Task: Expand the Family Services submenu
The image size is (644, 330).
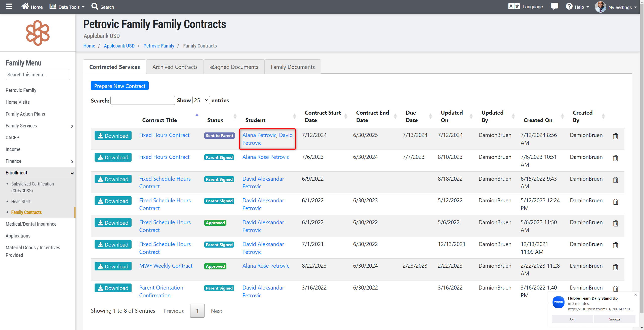Action: click(72, 126)
